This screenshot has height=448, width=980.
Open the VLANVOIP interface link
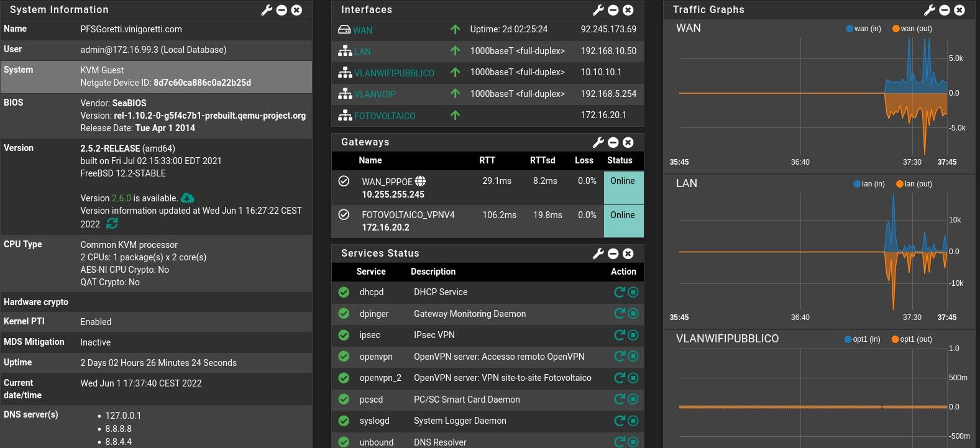375,94
